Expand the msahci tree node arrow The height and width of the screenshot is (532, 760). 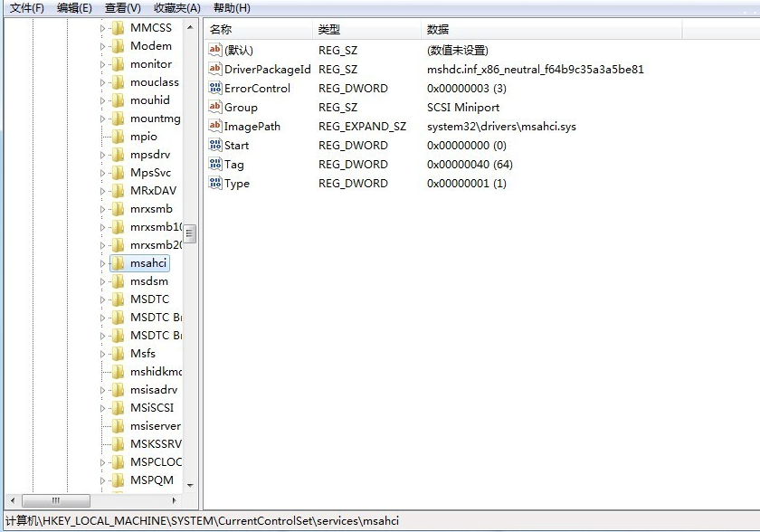click(102, 263)
